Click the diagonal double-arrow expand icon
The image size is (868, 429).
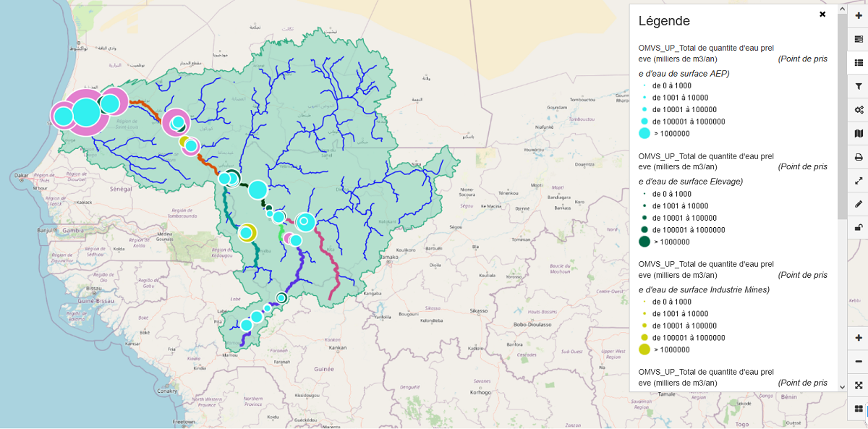pos(859,181)
